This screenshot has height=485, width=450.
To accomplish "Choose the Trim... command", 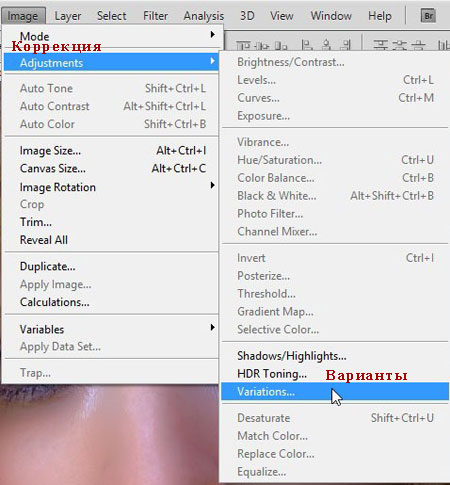I will tap(111, 222).
